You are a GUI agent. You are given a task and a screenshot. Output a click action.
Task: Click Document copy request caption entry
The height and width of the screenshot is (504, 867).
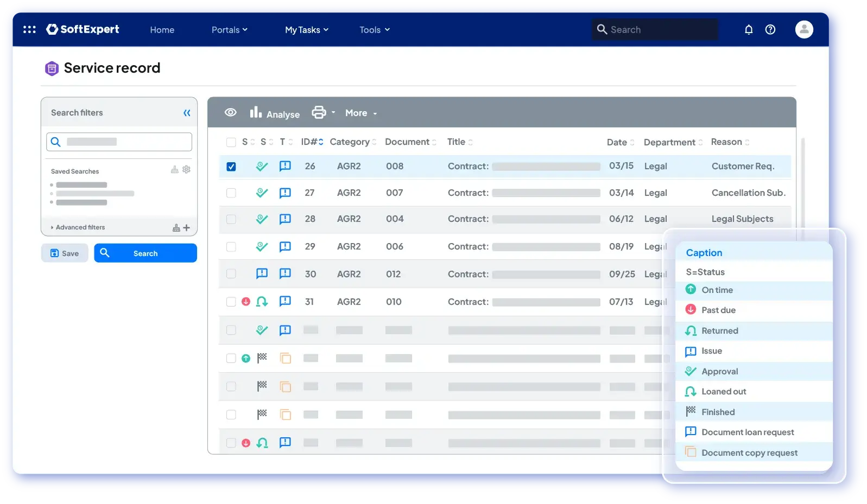(x=754, y=452)
